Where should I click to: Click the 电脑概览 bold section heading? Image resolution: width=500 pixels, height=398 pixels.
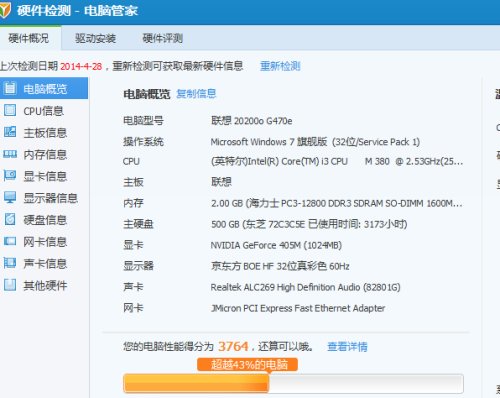147,94
